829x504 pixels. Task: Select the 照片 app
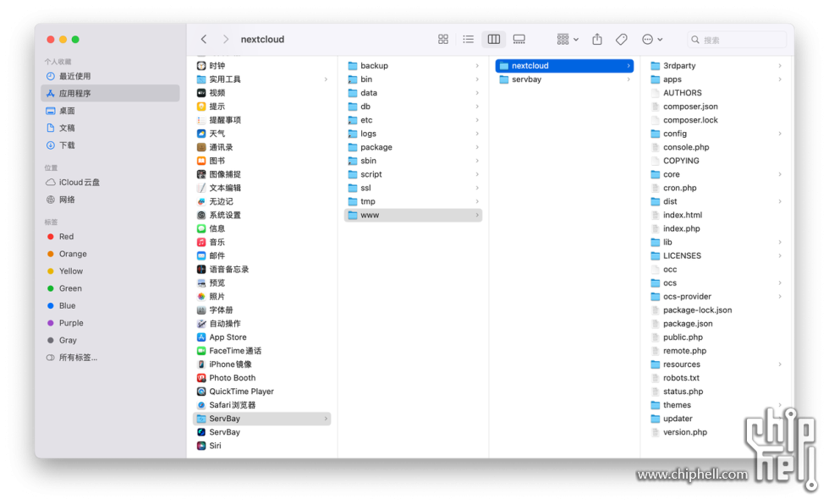pyautogui.click(x=261, y=296)
